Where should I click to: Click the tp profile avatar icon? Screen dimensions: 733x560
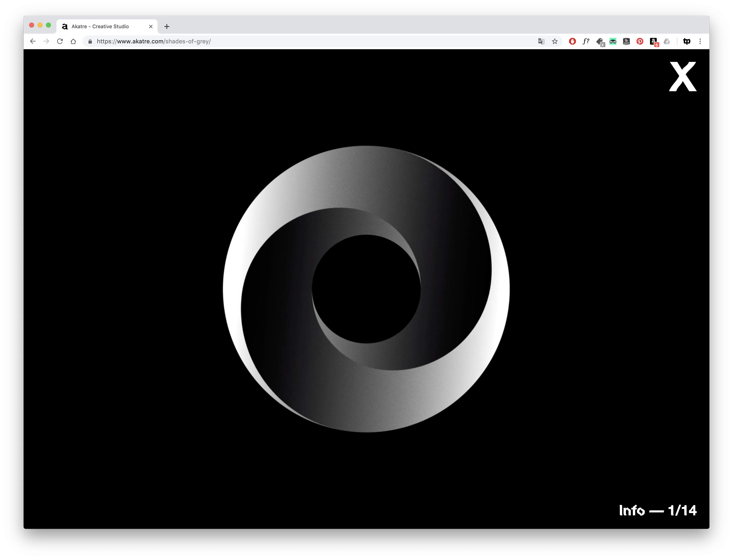tap(687, 41)
